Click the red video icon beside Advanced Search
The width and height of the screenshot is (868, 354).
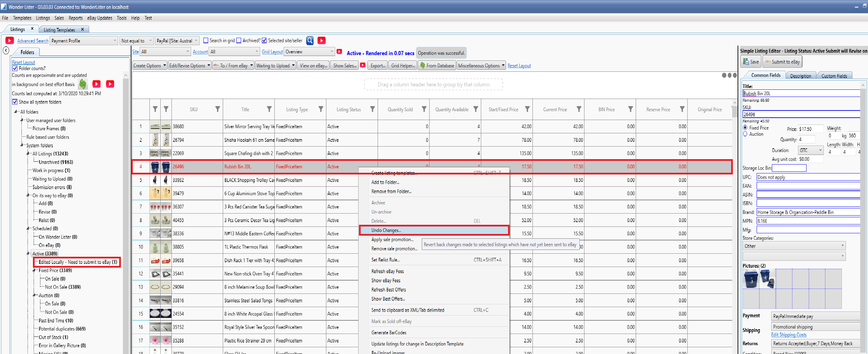click(x=10, y=40)
